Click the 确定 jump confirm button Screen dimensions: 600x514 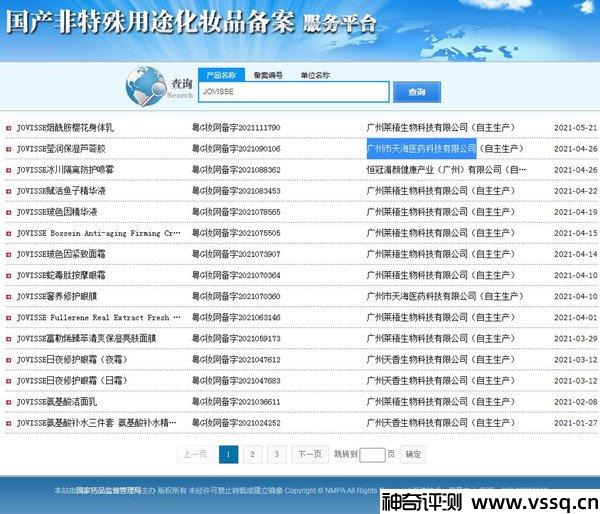[413, 454]
